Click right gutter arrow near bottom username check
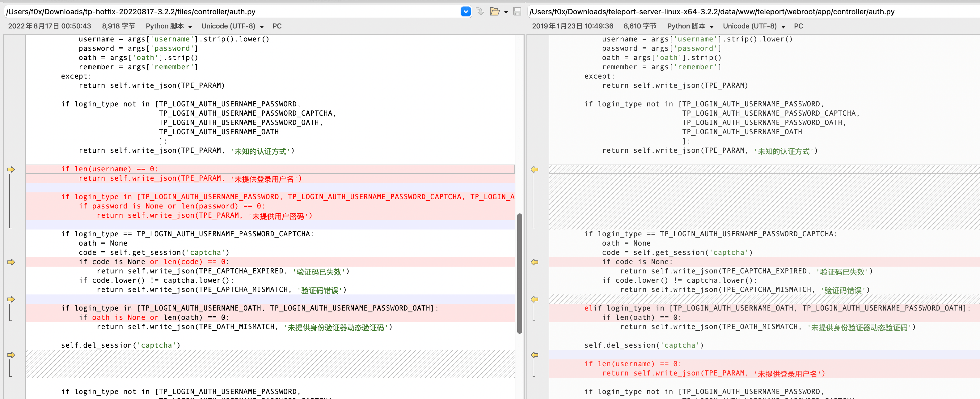980x399 pixels. coord(534,355)
